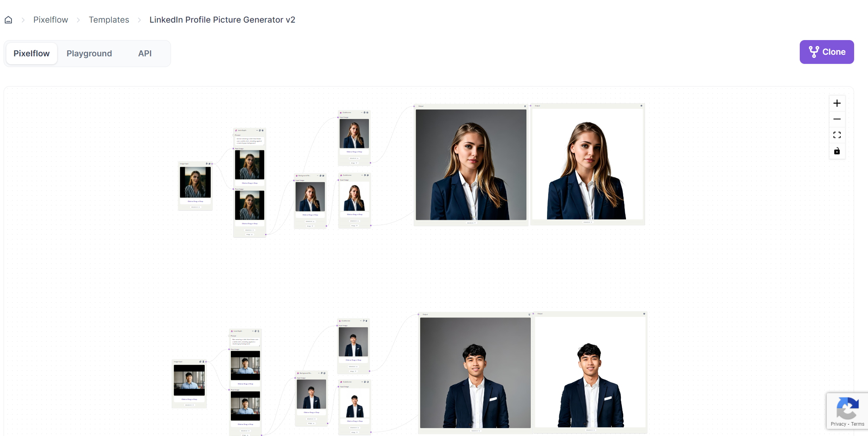Image resolution: width=868 pixels, height=436 pixels.
Task: Toggle the canvas interactivity lock
Action: [x=837, y=151]
